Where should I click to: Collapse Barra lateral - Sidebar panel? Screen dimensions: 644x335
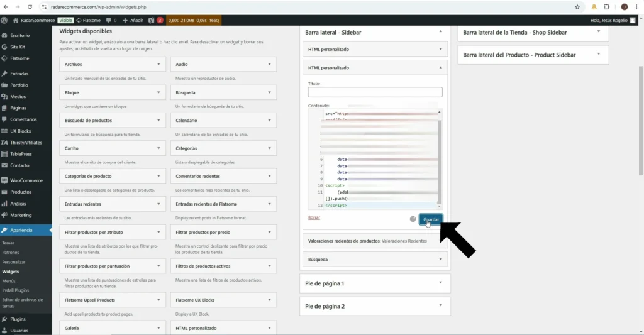[440, 31]
